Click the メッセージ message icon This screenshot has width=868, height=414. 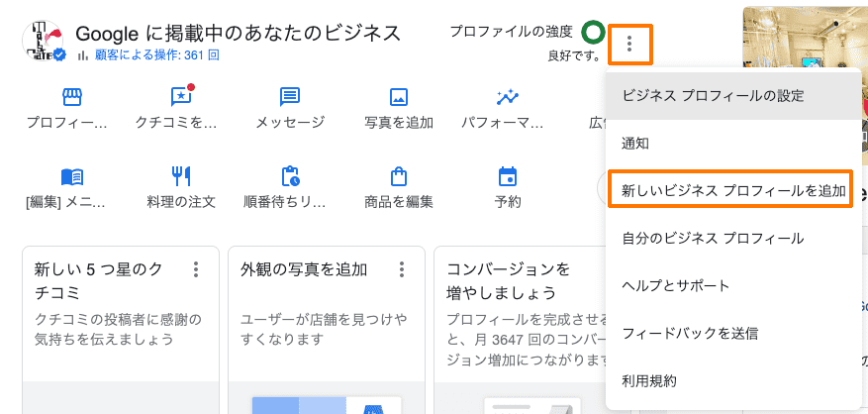pos(290,97)
